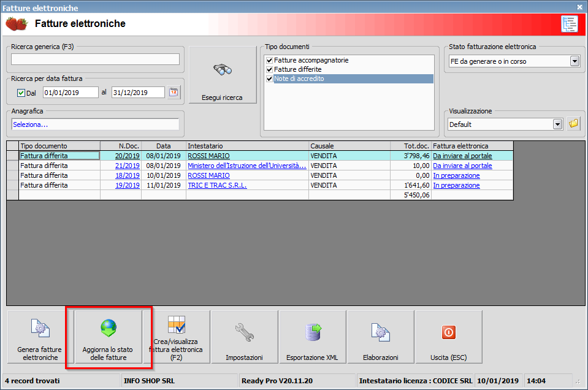Sort by Intestatario column header
Image resolution: width=588 pixels, height=390 pixels.
click(248, 146)
